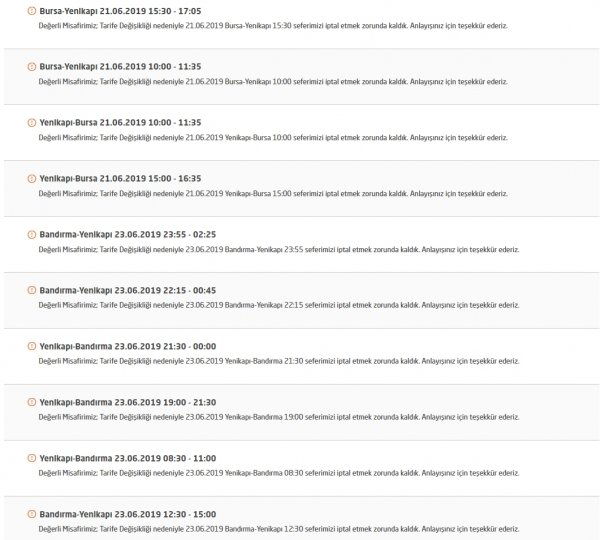This screenshot has height=540, width=600.
Task: Click info icon beside Yenikapı-Bursa 10:00 announcement
Action: [x=32, y=122]
